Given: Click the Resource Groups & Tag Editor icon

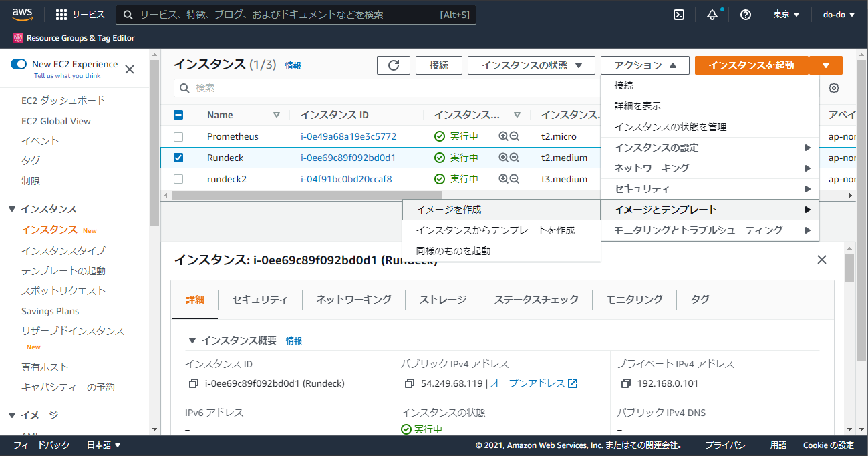Looking at the screenshot, I should (18, 38).
